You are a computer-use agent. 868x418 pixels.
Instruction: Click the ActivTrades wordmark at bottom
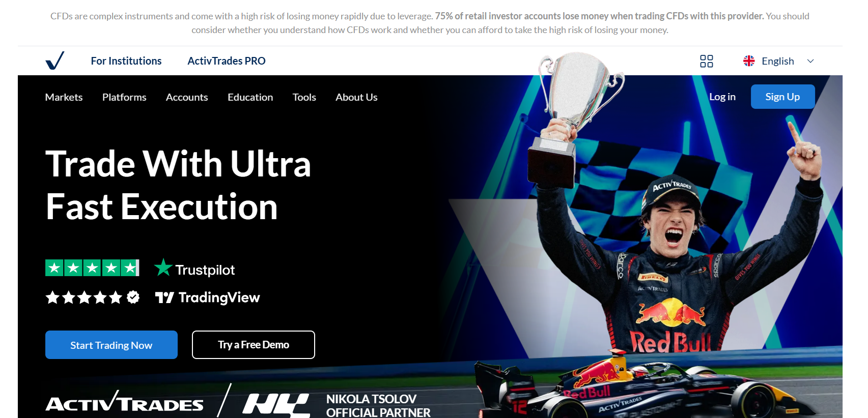pyautogui.click(x=124, y=402)
